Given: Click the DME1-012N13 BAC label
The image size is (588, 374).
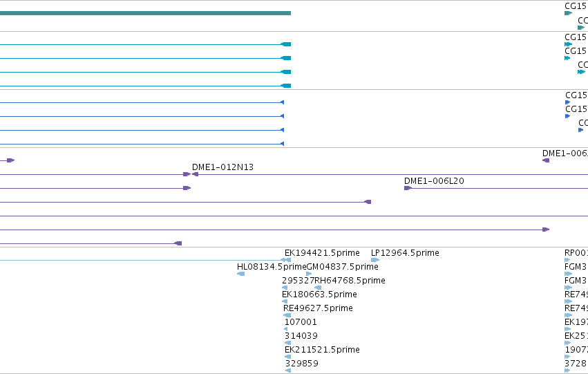Looking at the screenshot, I should (x=222, y=167).
